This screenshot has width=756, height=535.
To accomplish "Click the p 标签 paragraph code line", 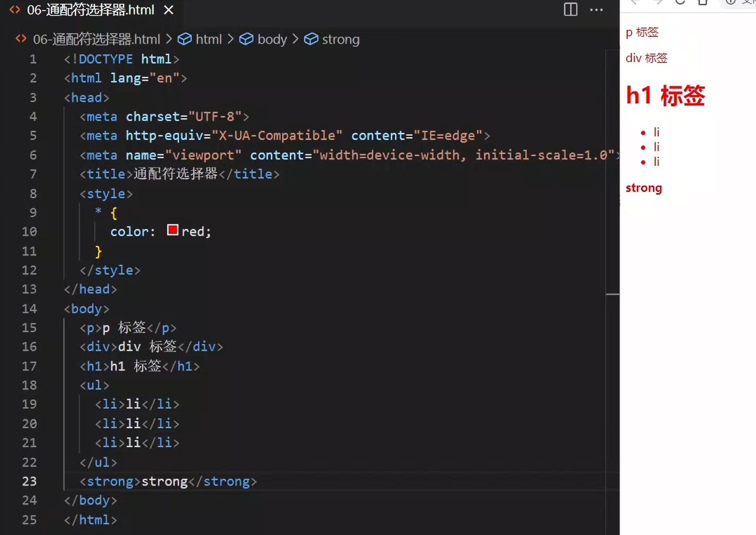I will pos(128,328).
